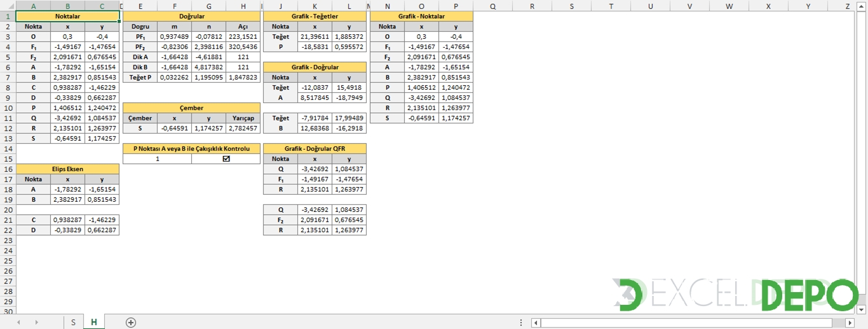Click the cell with value 4,817382
The width and height of the screenshot is (868, 329).
(208, 67)
